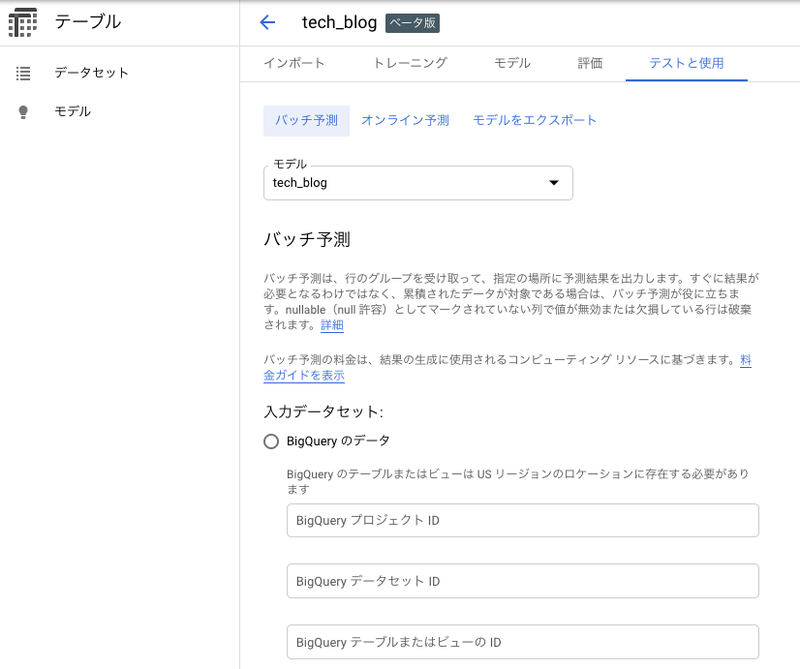
Task: Open the 料金ガイドを表示 link
Action: click(x=304, y=375)
